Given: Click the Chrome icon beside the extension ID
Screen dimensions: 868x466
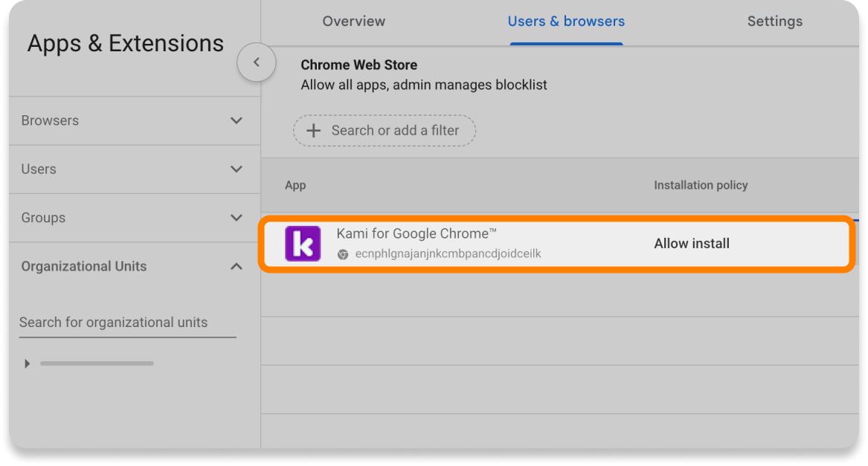Looking at the screenshot, I should point(343,254).
